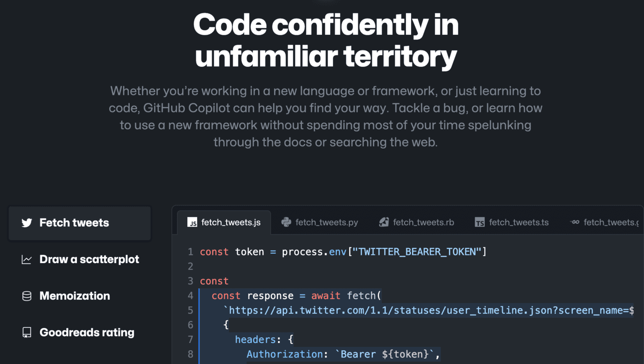The image size is (644, 364).
Task: Click the Go icon on the last file tab
Action: 575,222
